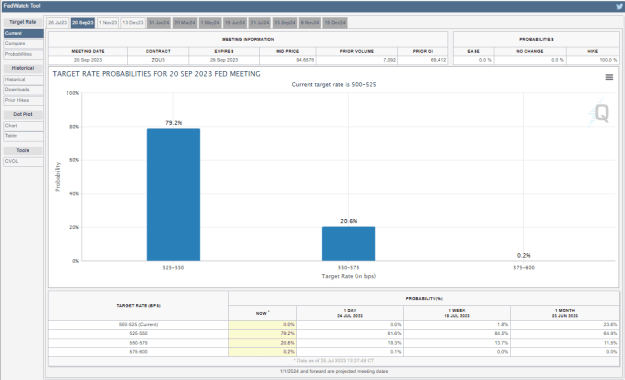Viewport: 625px width, 380px height.
Task: Click the 1 Week column header
Action: pyautogui.click(x=457, y=313)
